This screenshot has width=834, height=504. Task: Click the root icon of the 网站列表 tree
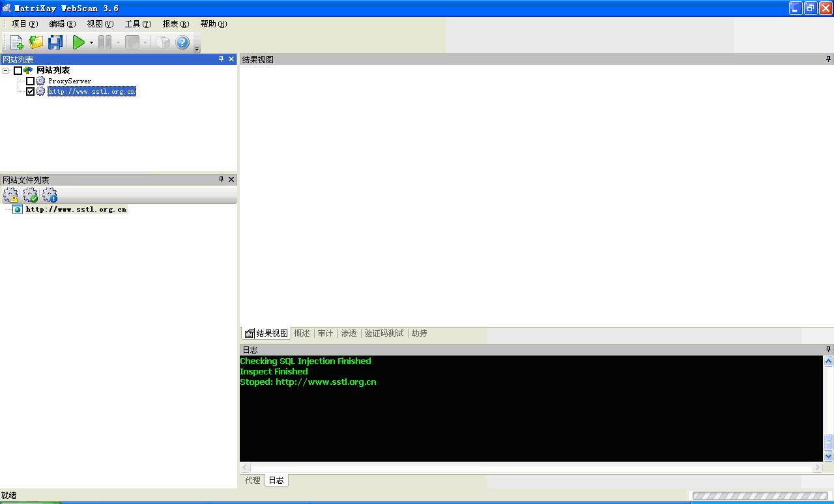[x=28, y=70]
